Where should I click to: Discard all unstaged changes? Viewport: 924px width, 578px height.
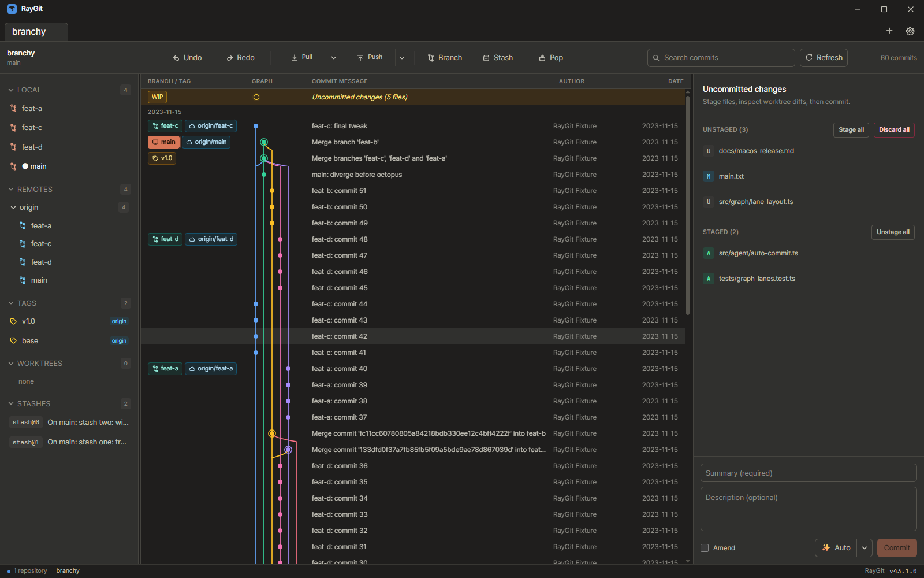click(894, 130)
